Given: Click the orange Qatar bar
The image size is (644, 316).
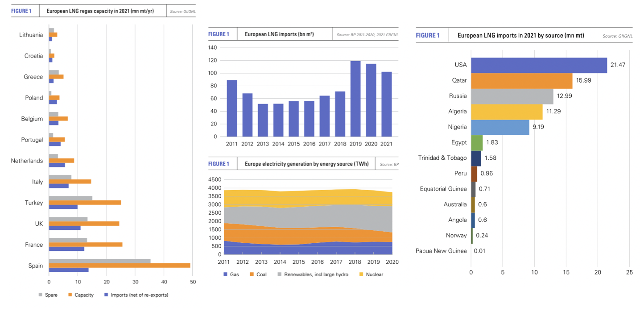Looking at the screenshot, I should coord(521,81).
